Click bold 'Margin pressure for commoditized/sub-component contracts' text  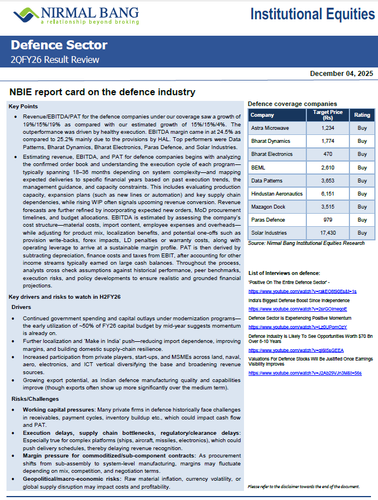click(109, 455)
